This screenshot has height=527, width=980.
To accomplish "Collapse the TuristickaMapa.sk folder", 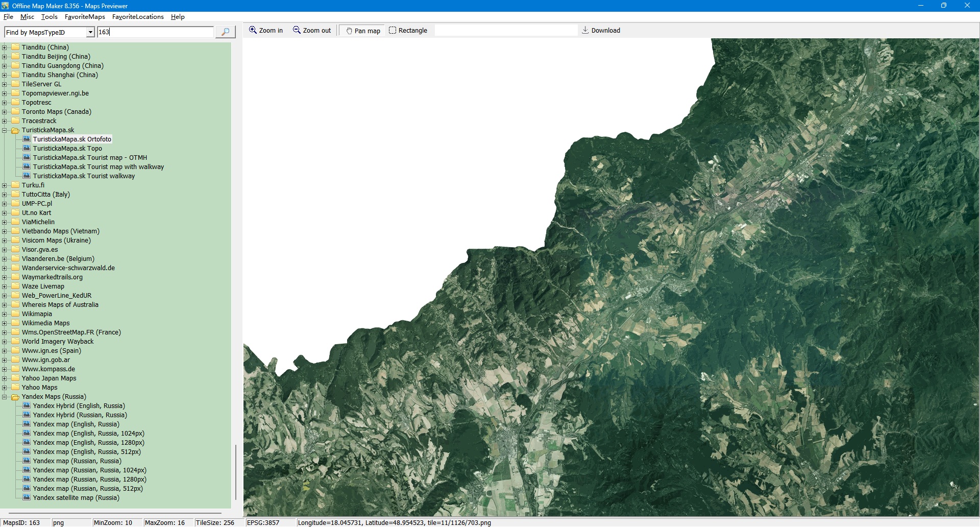I will [5, 130].
